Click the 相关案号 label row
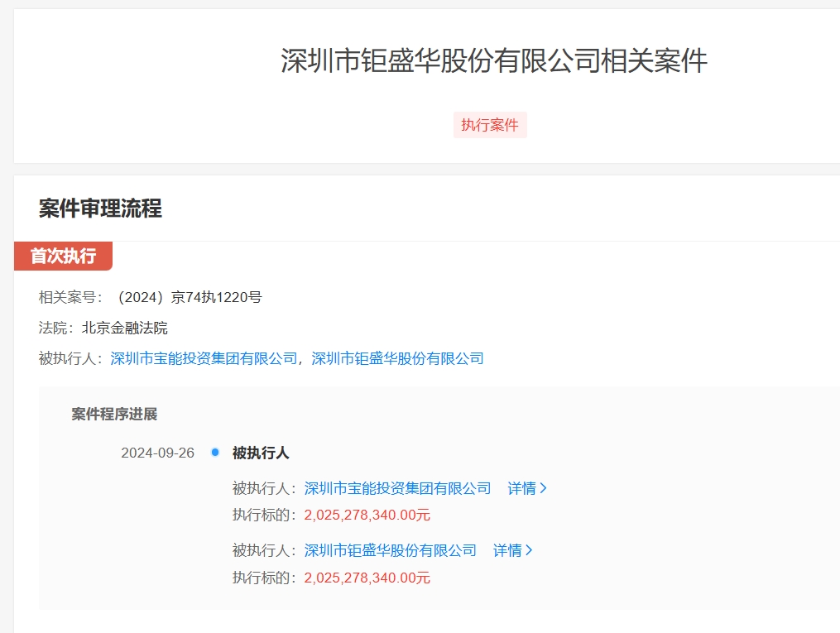 click(x=64, y=296)
